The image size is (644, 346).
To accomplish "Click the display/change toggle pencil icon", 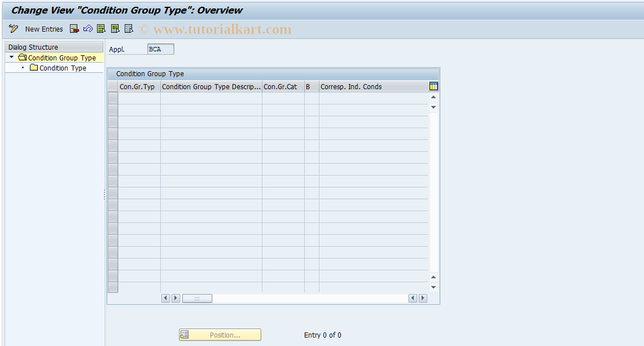I will (x=14, y=29).
